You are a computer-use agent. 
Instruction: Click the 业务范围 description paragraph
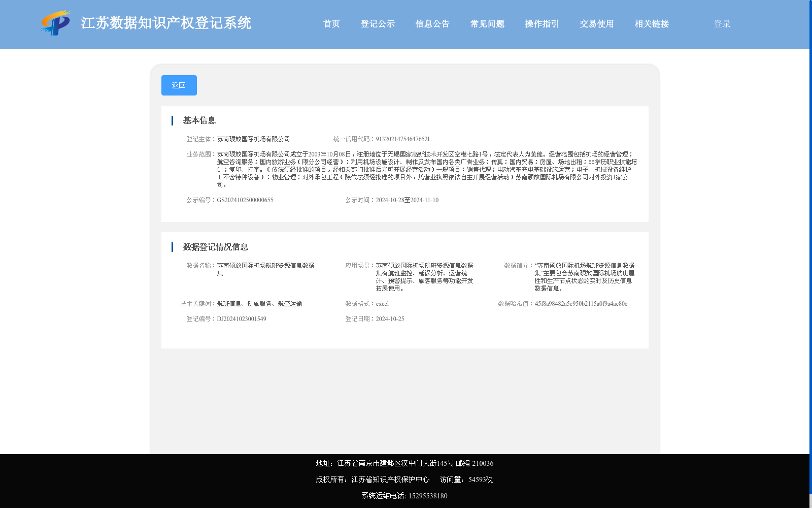(427, 170)
